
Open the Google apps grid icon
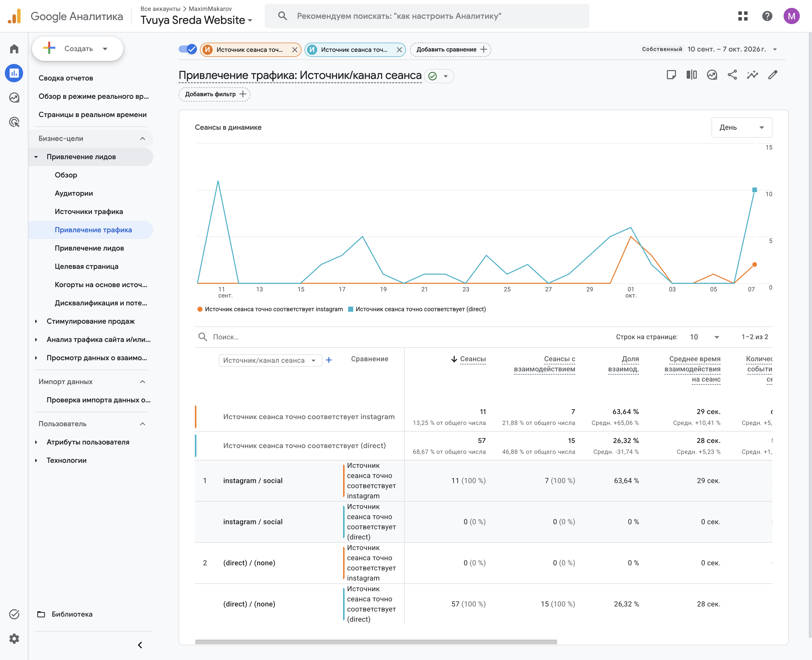[x=743, y=16]
